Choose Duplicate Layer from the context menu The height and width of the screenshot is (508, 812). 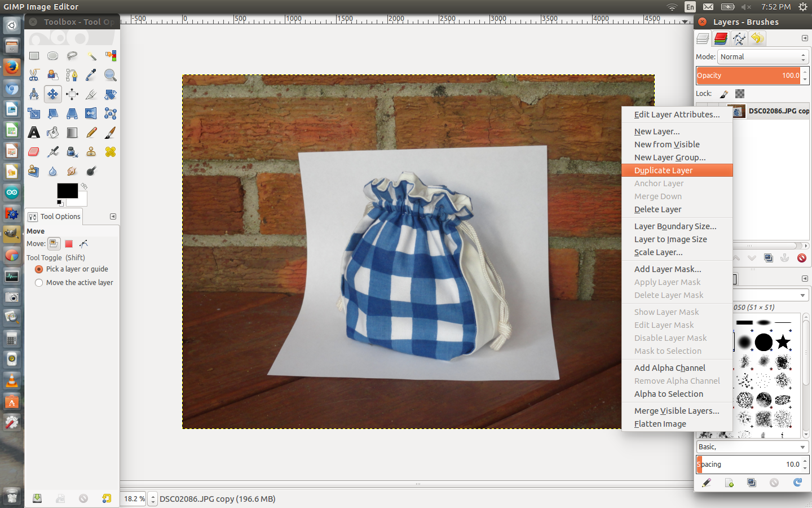point(677,170)
